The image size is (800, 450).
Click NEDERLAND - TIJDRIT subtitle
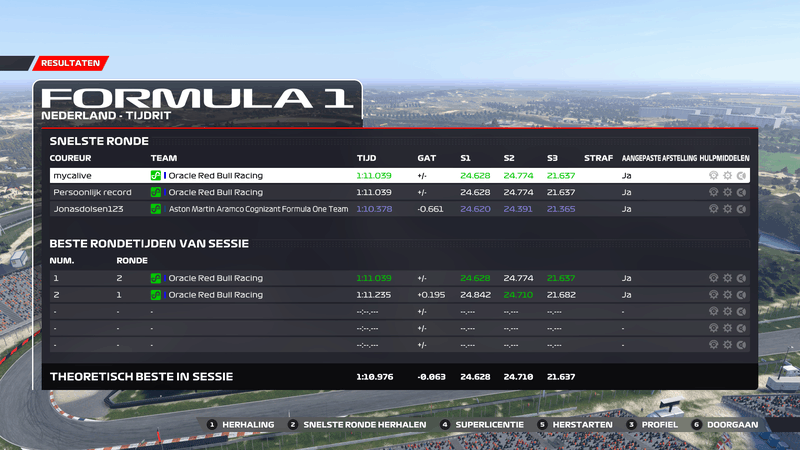pos(106,116)
